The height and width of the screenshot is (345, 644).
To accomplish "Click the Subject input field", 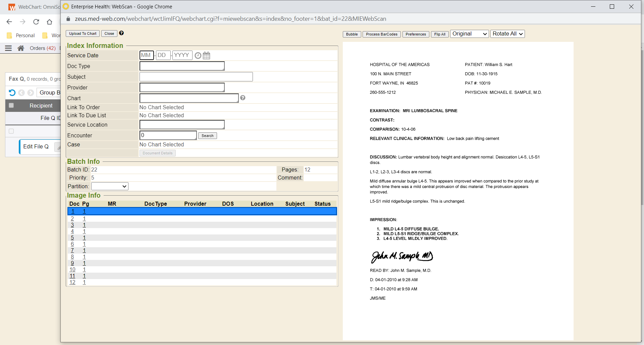I will point(196,77).
